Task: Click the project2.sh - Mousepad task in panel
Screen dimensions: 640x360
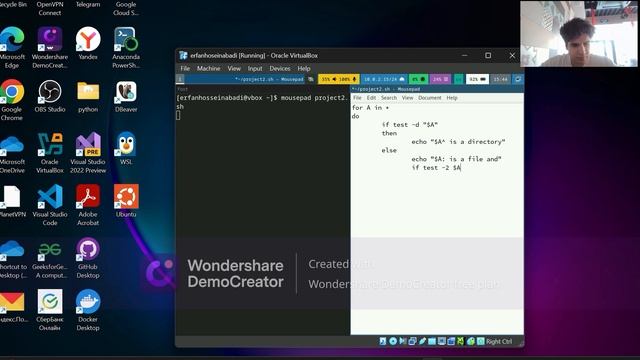Action: pos(269,79)
